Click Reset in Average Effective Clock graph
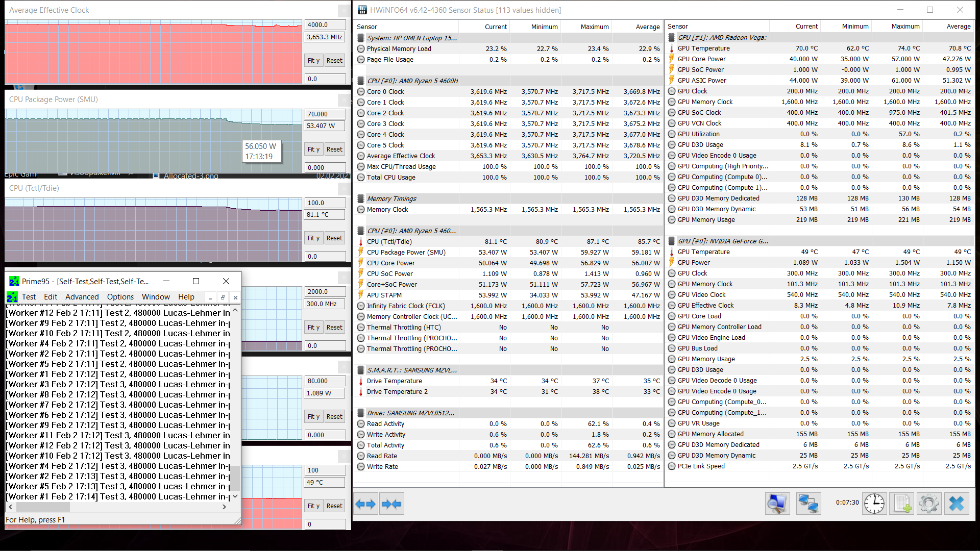The width and height of the screenshot is (980, 551). (334, 61)
